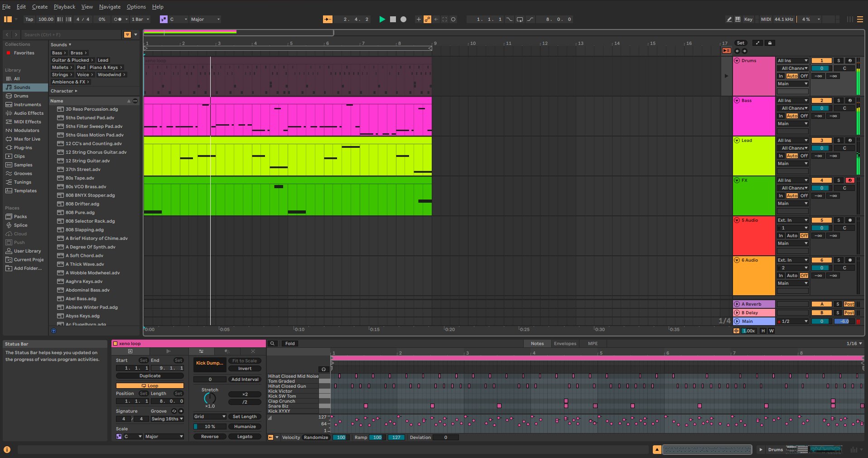Image resolution: width=868 pixels, height=458 pixels.
Task: Click the Arrangement Record button
Action: 404,19
